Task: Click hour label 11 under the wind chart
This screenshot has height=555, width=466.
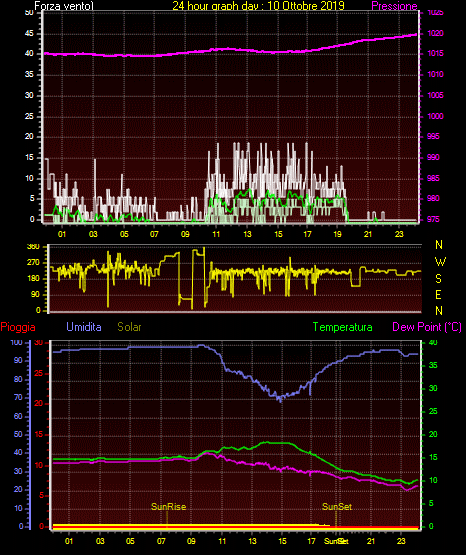Action: click(216, 234)
